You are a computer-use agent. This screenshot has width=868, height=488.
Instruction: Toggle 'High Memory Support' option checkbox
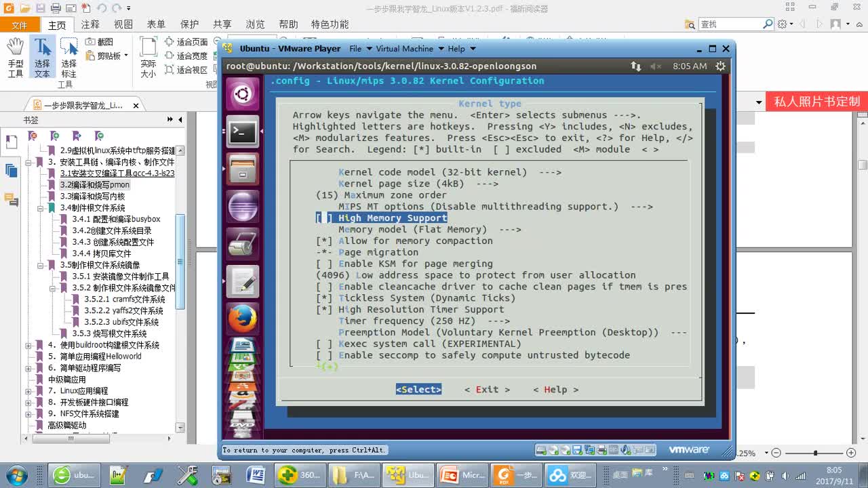point(324,218)
